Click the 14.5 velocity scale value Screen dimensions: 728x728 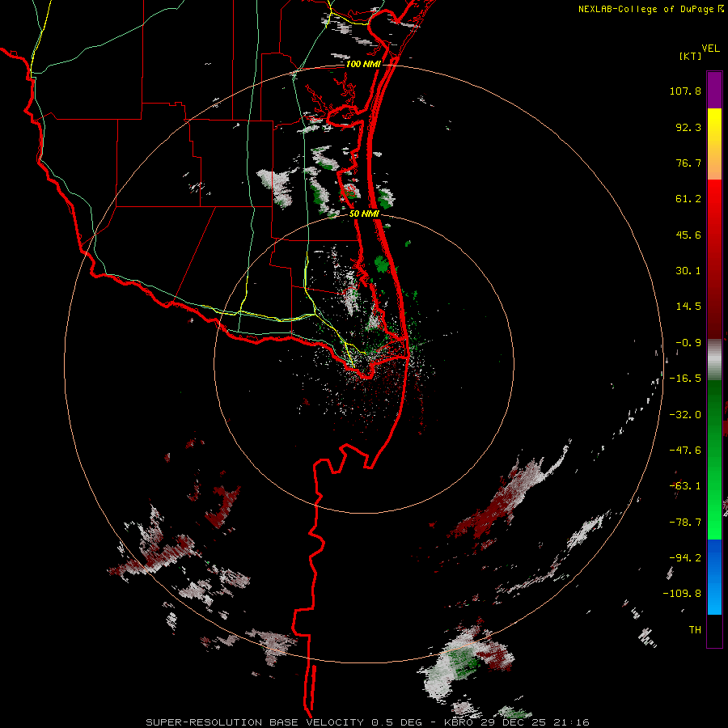coord(688,307)
